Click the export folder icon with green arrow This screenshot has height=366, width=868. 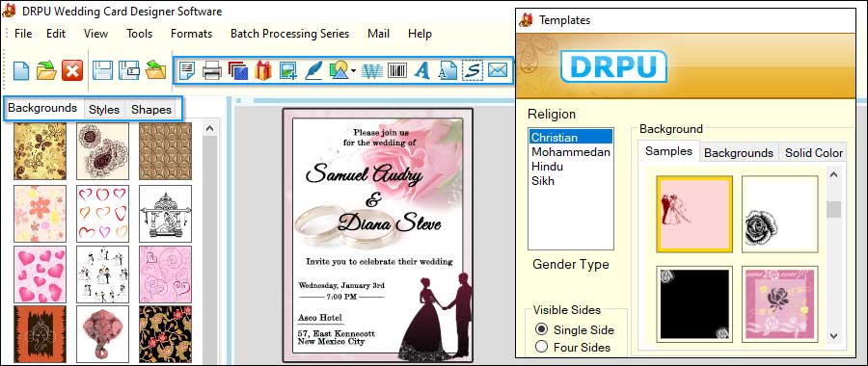point(155,70)
